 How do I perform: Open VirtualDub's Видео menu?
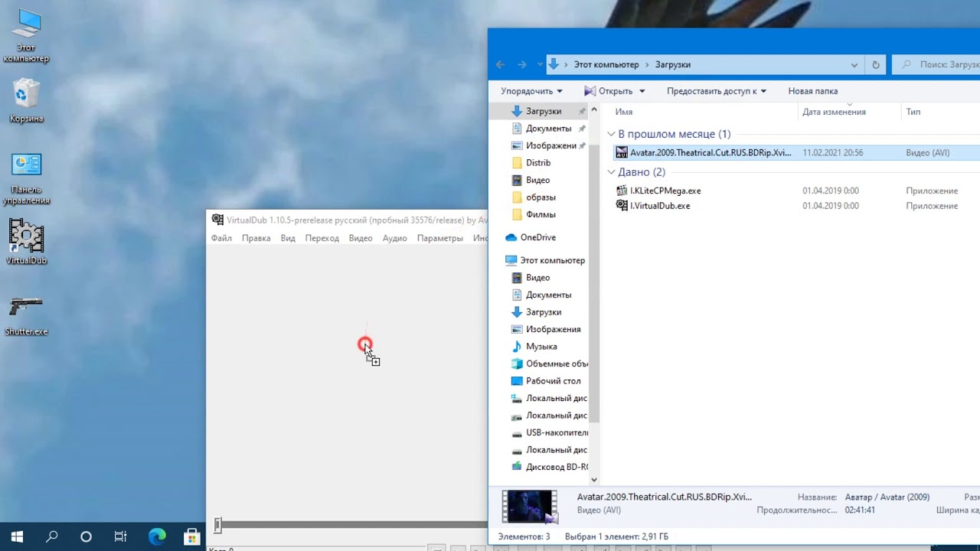click(361, 238)
